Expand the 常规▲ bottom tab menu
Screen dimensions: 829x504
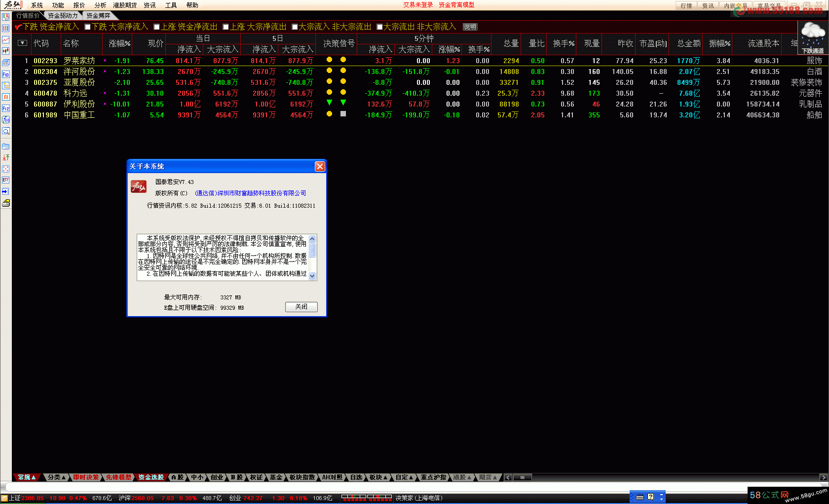point(27,477)
